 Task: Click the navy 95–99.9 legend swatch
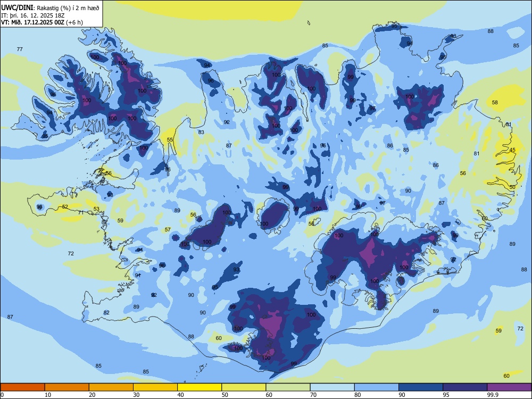(465, 387)
